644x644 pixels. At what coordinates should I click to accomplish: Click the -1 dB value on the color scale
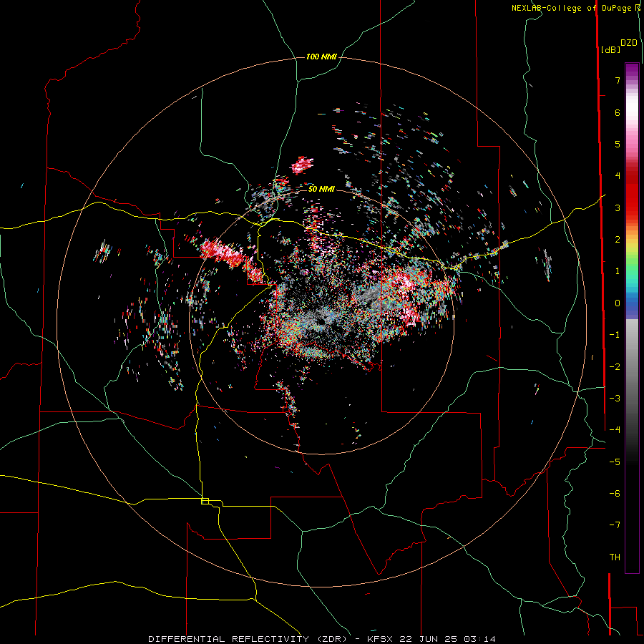[x=615, y=335]
